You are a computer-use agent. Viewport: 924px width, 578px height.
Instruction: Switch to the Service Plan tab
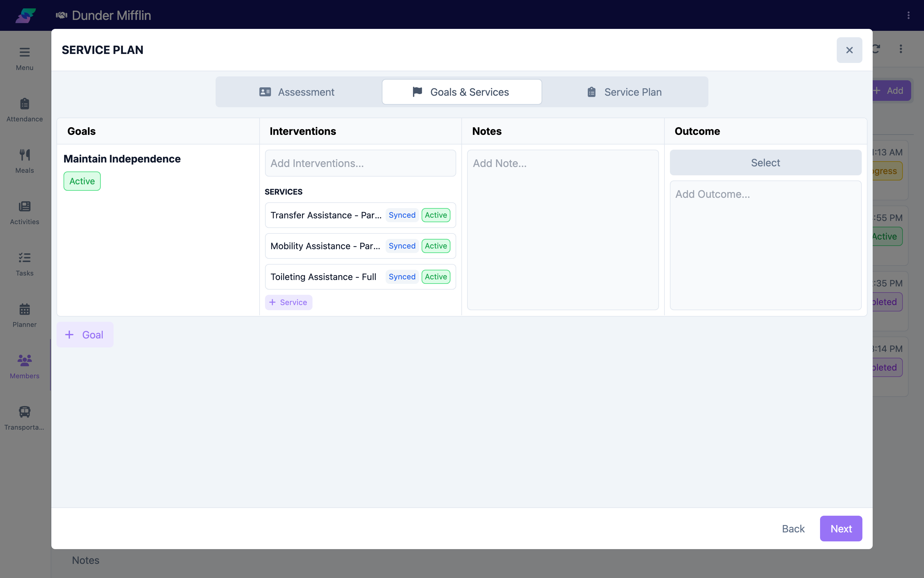624,92
